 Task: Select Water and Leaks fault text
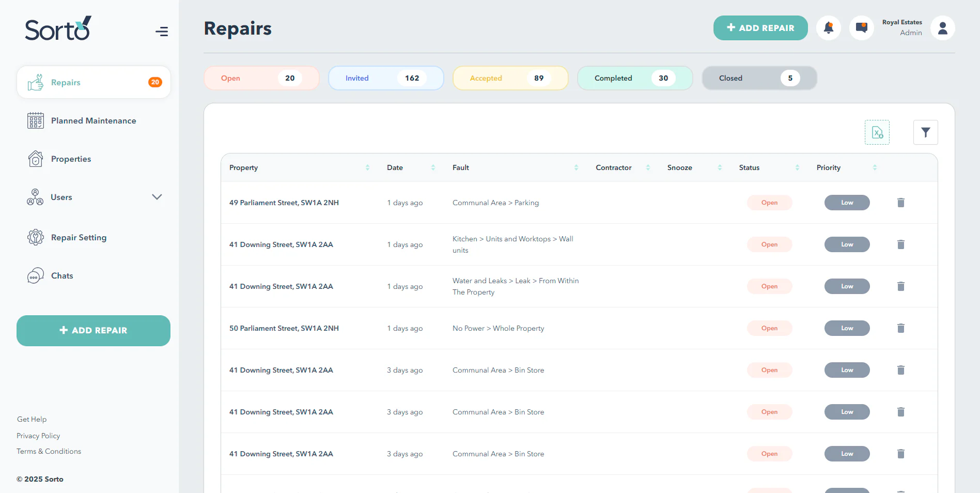[516, 286]
